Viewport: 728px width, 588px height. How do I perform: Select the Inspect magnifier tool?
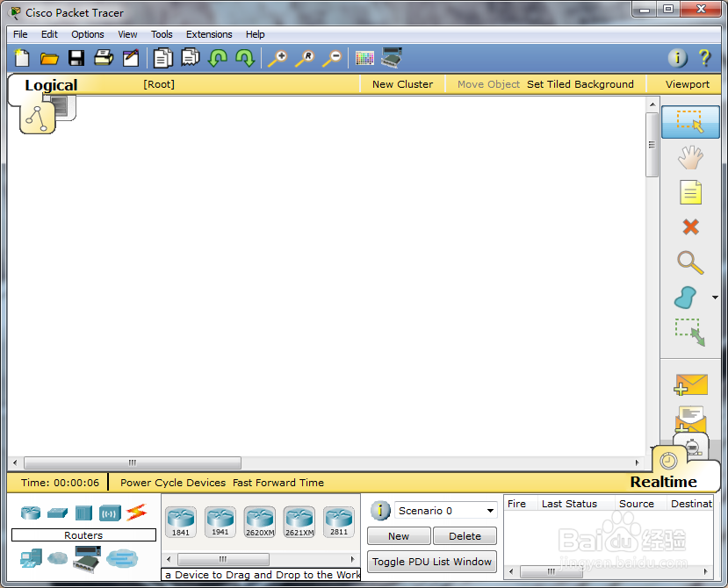click(690, 262)
